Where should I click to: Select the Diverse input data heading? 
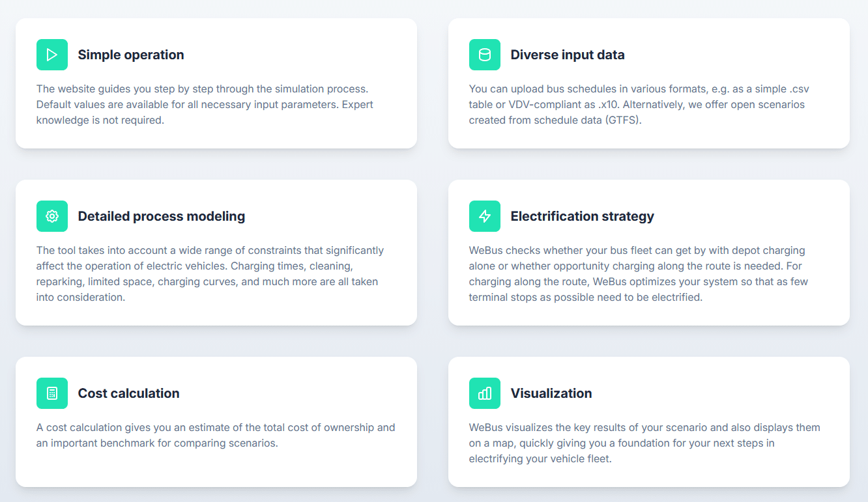(x=568, y=55)
